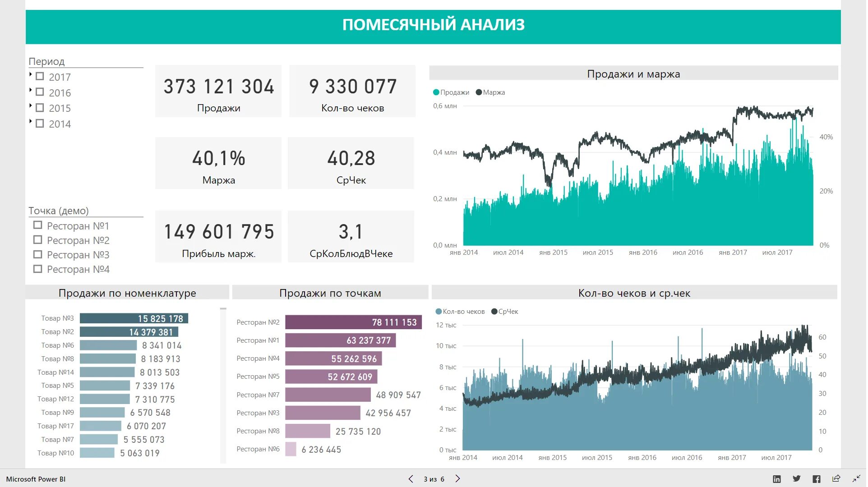Click the Товар №5 bar
868x487 pixels.
105,386
